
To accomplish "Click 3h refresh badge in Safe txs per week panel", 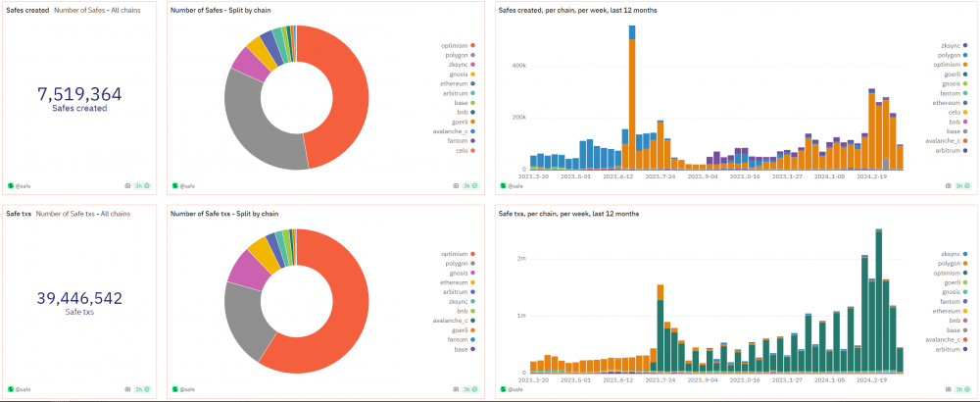I will pos(964,389).
